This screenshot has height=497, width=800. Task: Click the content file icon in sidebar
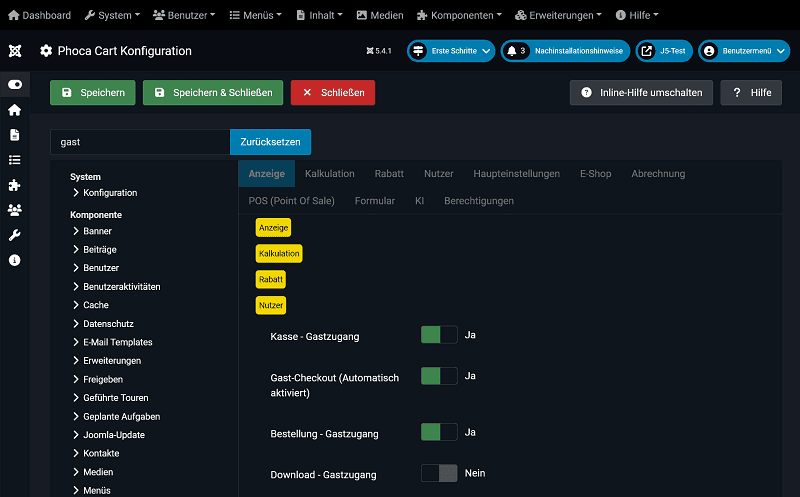coord(14,135)
